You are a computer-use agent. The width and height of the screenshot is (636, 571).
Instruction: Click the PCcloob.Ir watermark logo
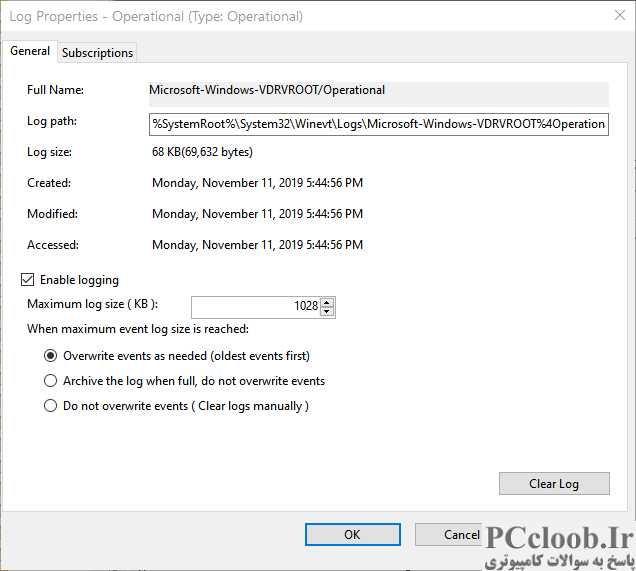coord(559,547)
